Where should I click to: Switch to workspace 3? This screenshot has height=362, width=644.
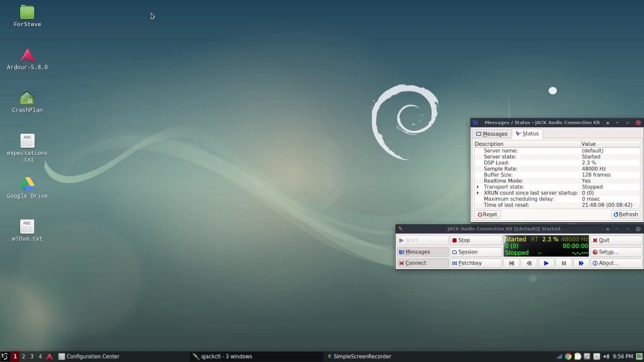coord(32,356)
